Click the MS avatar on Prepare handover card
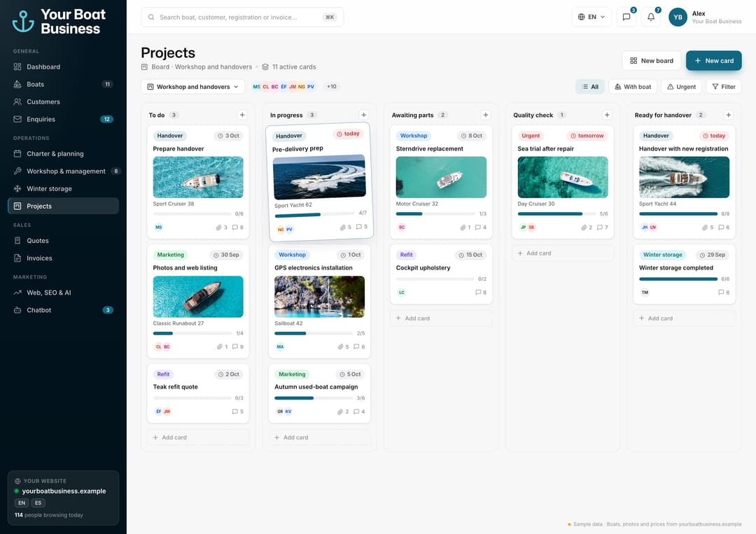 pyautogui.click(x=159, y=227)
